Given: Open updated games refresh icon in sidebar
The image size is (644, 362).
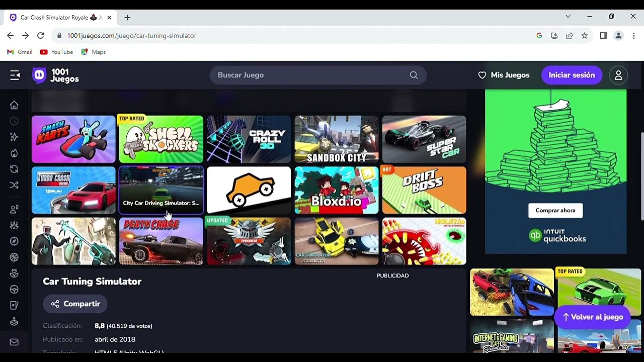Looking at the screenshot, I should (x=14, y=169).
